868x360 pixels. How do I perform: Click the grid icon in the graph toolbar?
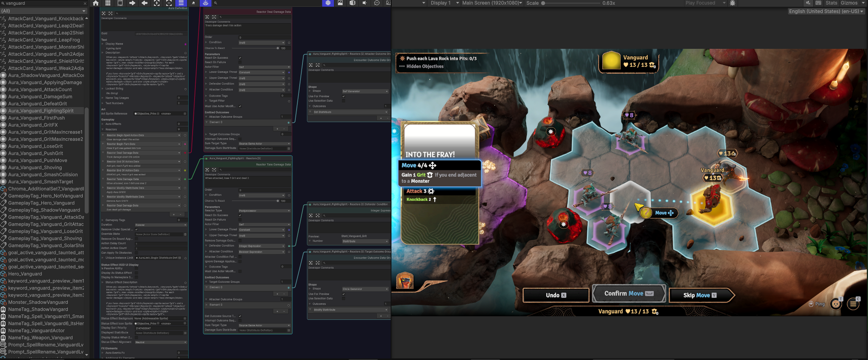coord(108,3)
